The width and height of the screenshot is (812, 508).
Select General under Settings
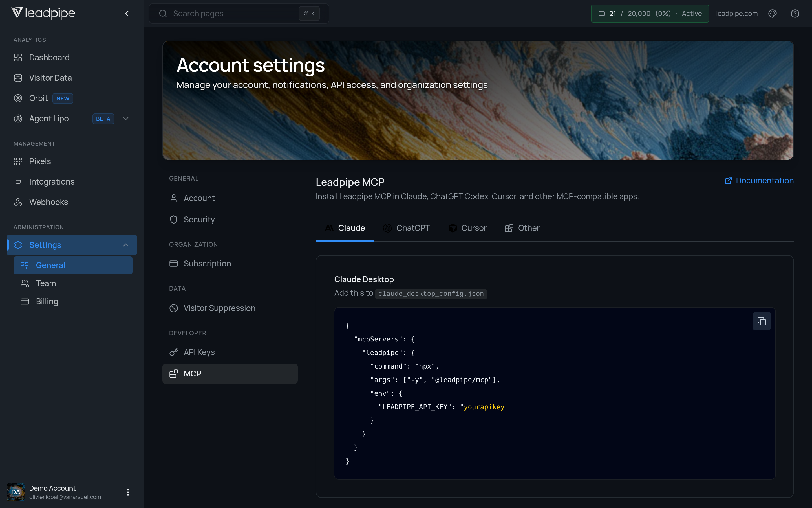73,265
